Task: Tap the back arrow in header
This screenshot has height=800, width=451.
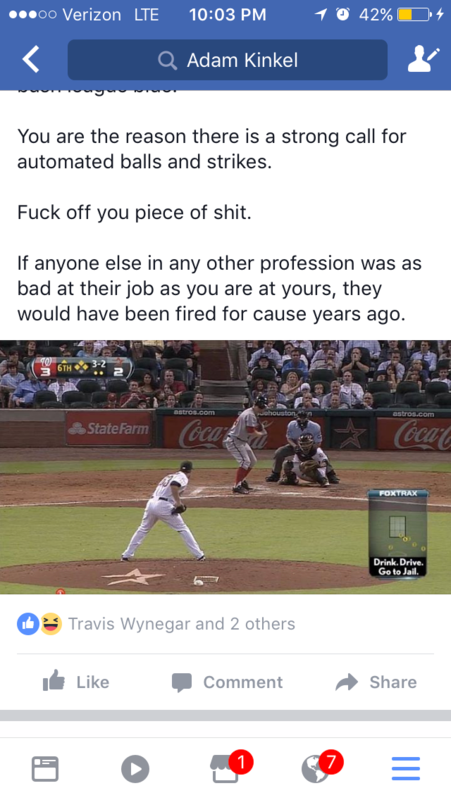Action: coord(31,60)
